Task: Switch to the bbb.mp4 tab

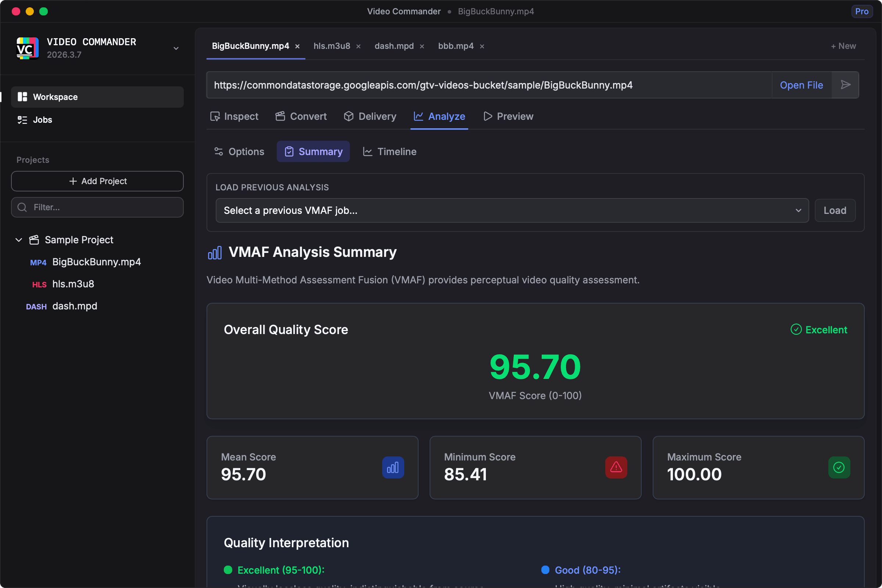Action: coord(455,46)
